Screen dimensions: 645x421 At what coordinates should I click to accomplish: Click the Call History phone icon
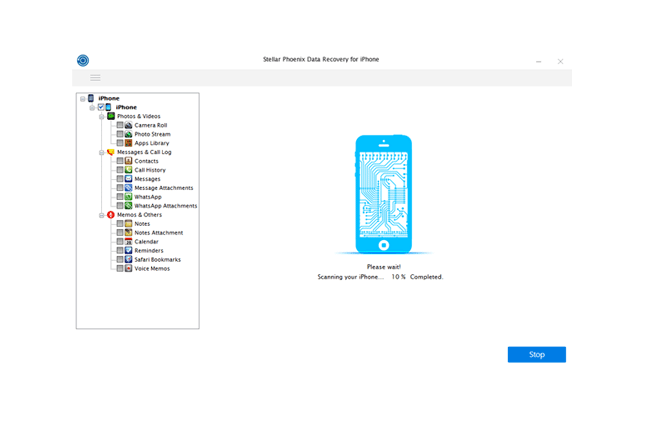(x=129, y=170)
